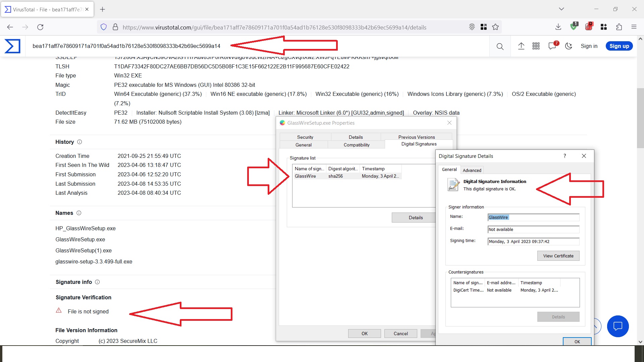
Task: Switch to the Advanced tab
Action: [x=472, y=170]
